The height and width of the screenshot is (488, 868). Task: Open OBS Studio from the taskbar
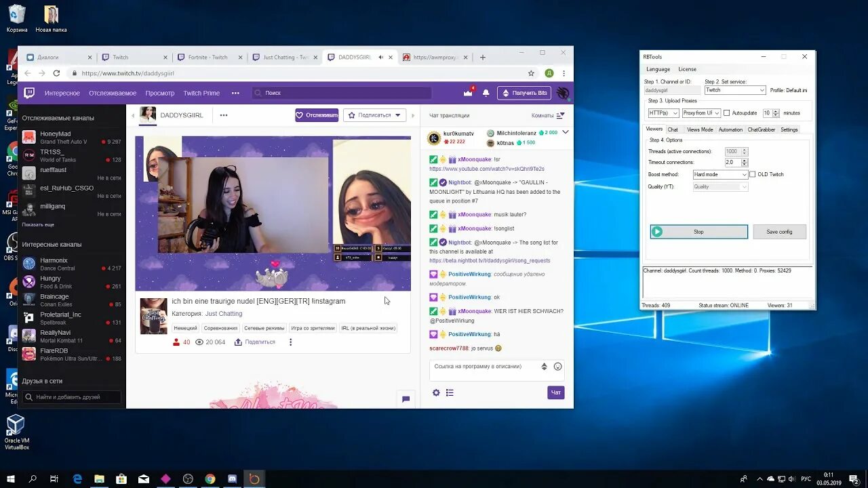188,479
